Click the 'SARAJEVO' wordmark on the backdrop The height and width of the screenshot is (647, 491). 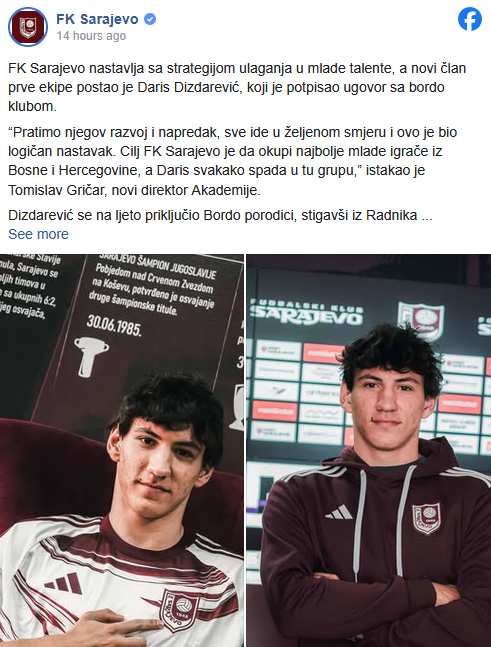coord(307,316)
